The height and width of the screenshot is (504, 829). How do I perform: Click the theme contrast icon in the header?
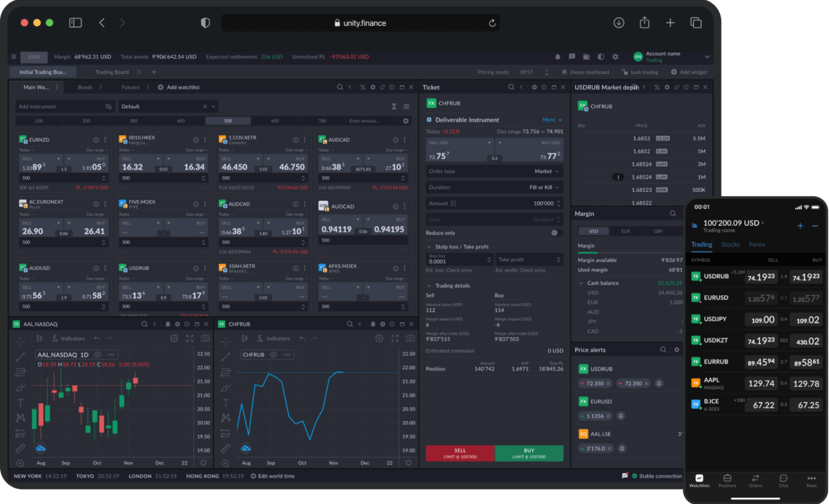tap(601, 57)
